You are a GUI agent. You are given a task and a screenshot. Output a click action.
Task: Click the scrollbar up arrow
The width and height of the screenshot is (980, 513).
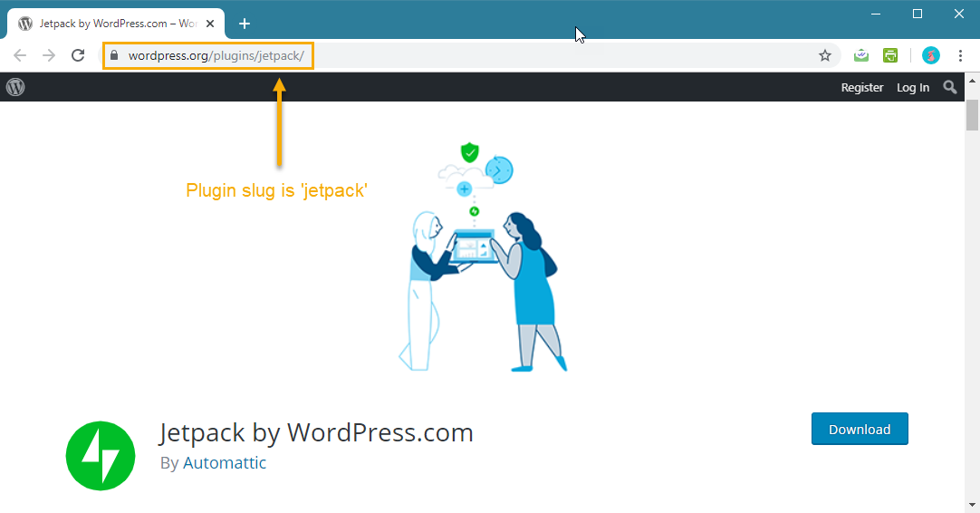point(972,81)
